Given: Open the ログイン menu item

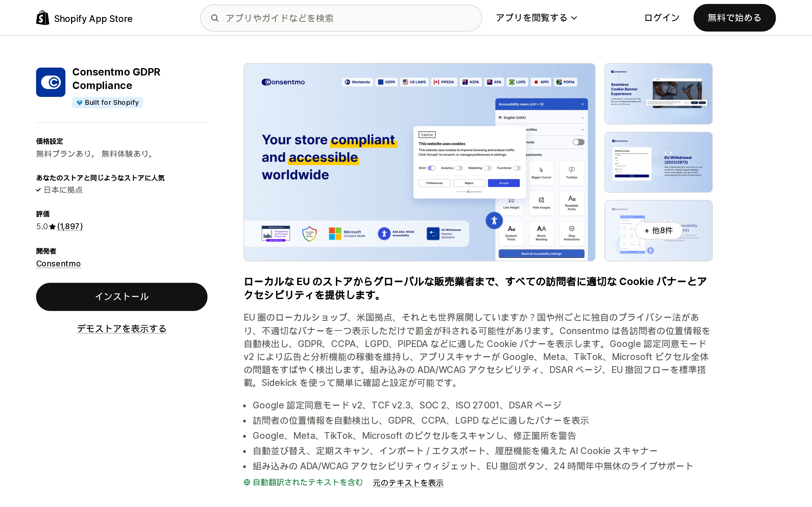Looking at the screenshot, I should click(x=662, y=18).
